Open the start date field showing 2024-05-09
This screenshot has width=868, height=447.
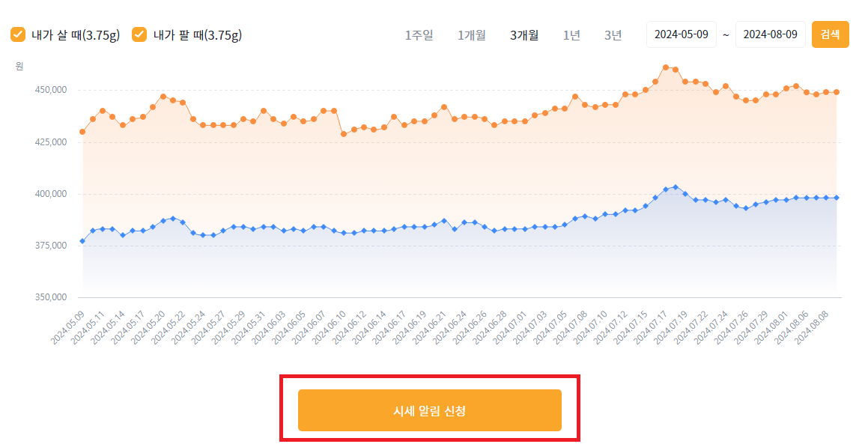[x=681, y=34]
